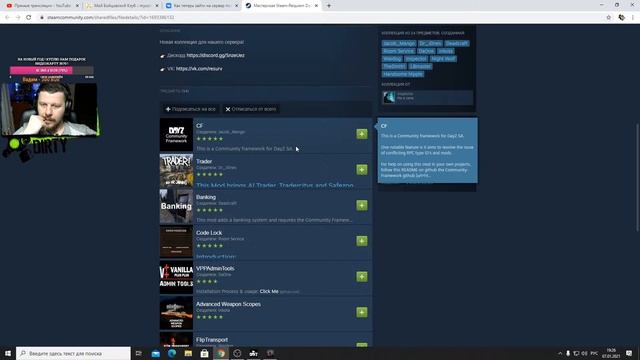640x360 pixels.
Task: Subscribe to the Trader mod with plus button
Action: [362, 169]
